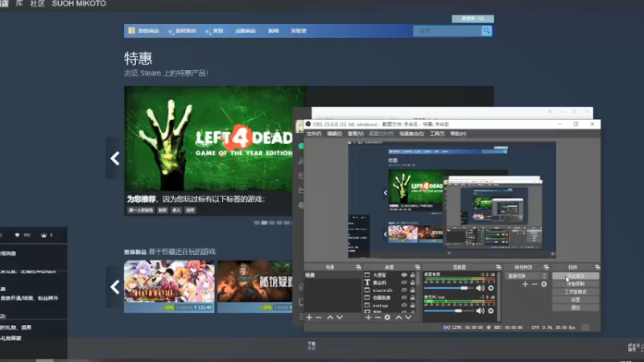Screen dimensions: 644x362
Task: Open the Labs link in Steam nav
Action: pyautogui.click(x=299, y=31)
